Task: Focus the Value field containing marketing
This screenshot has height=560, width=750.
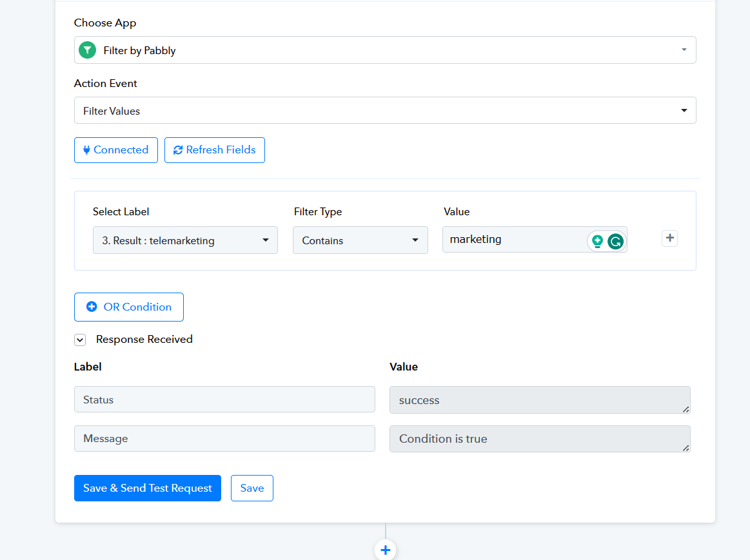Action: [x=513, y=240]
